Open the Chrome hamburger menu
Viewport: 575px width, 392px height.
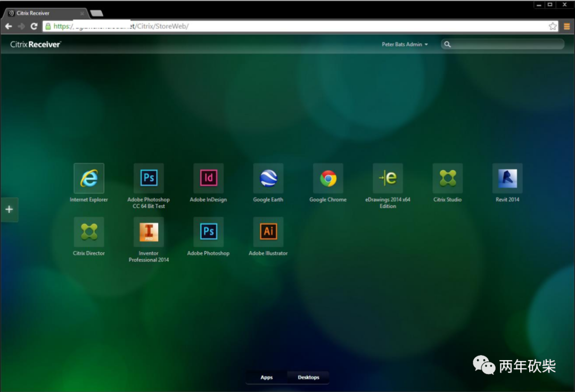[x=566, y=27]
